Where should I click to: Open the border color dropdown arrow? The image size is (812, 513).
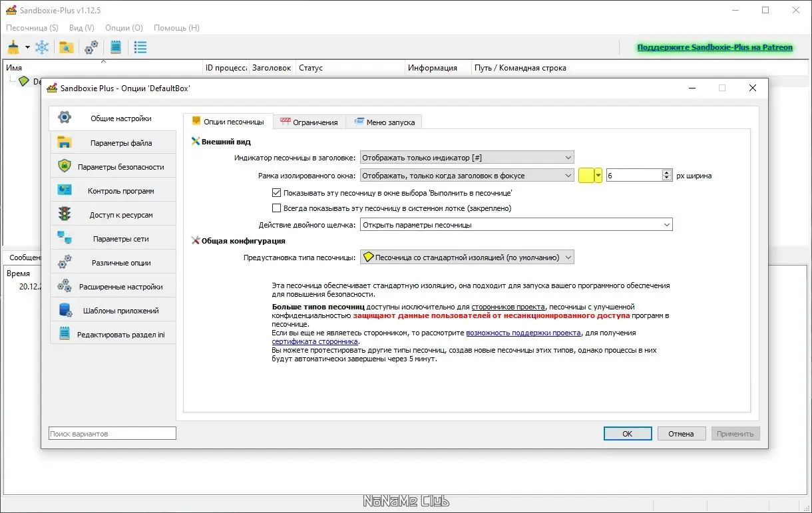(598, 176)
